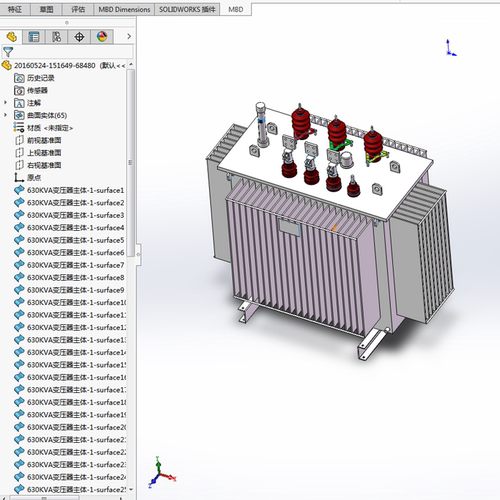Viewport: 500px width, 500px height.
Task: Click 630KVA变压器主体-1-surface23 entry
Action: pyautogui.click(x=70, y=464)
